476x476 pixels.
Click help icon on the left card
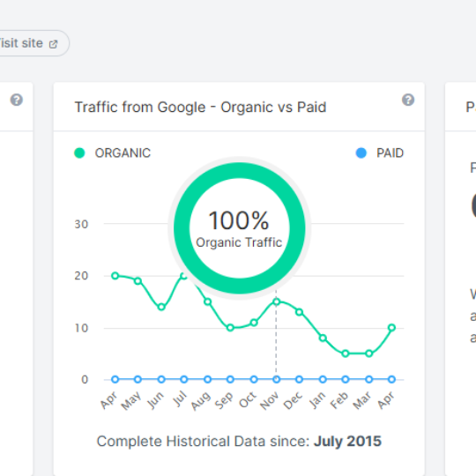pos(17,100)
